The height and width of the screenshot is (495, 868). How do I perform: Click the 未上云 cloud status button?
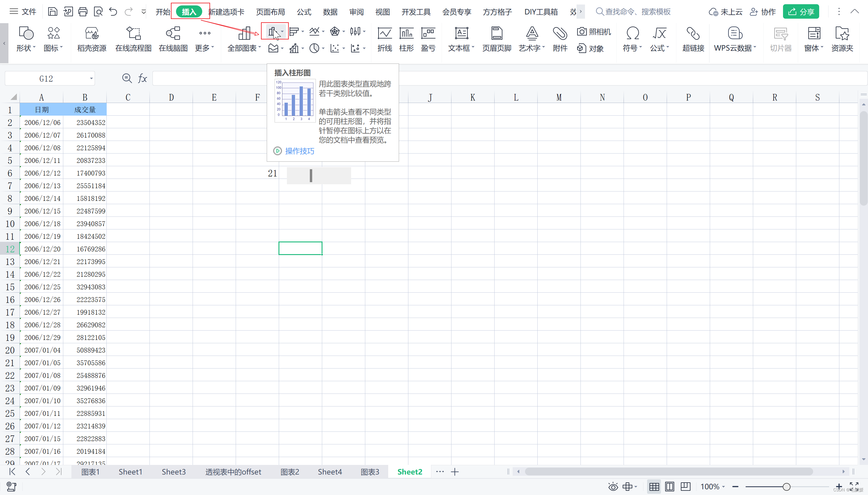[725, 12]
